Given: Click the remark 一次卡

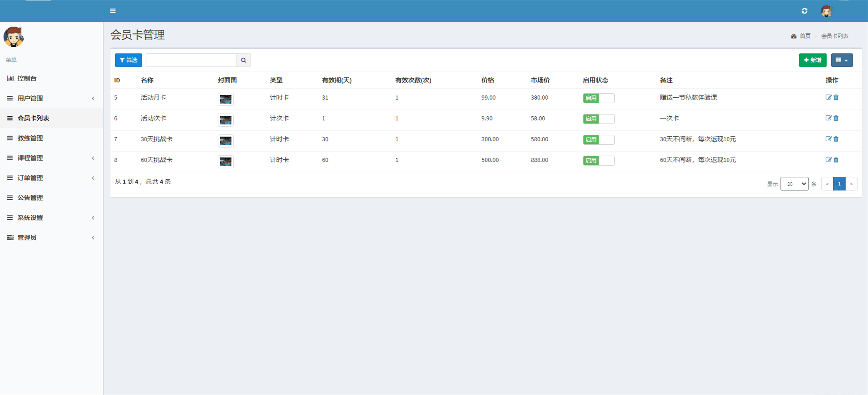Looking at the screenshot, I should click(x=669, y=118).
